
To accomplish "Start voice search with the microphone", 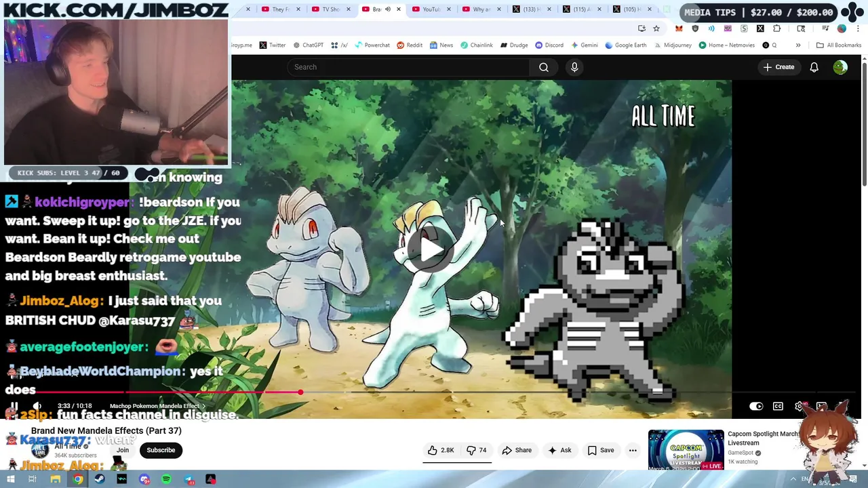I will click(x=574, y=67).
